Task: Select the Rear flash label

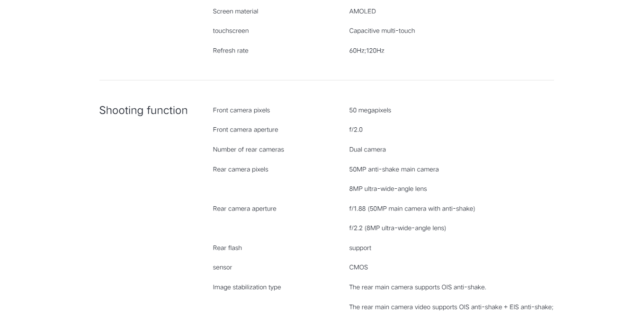Action: click(x=227, y=248)
